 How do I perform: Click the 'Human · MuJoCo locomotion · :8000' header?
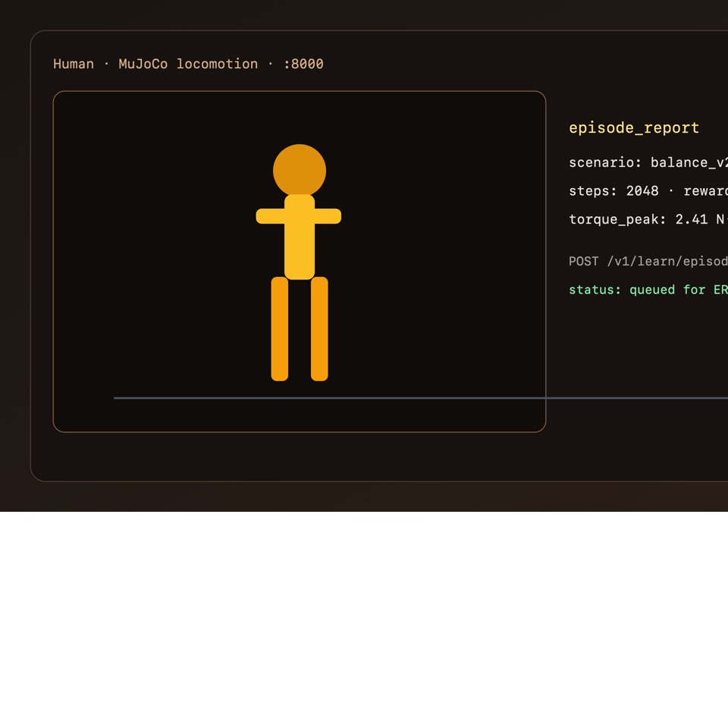coord(188,64)
